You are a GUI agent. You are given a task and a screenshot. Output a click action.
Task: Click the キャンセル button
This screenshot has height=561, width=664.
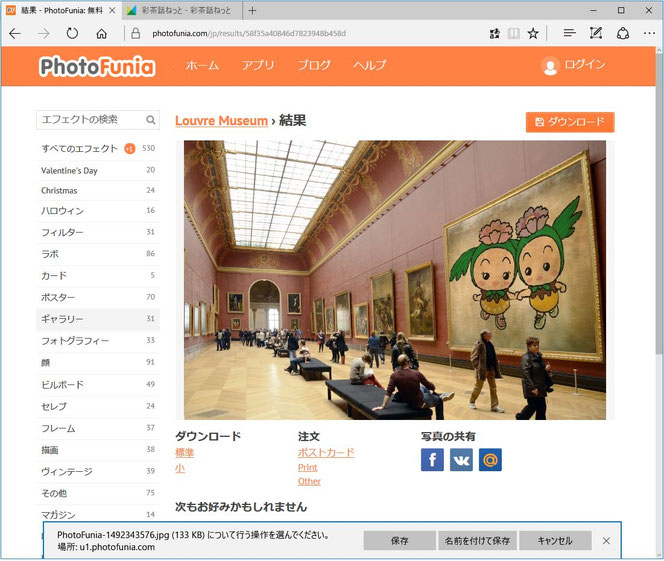[x=555, y=541]
